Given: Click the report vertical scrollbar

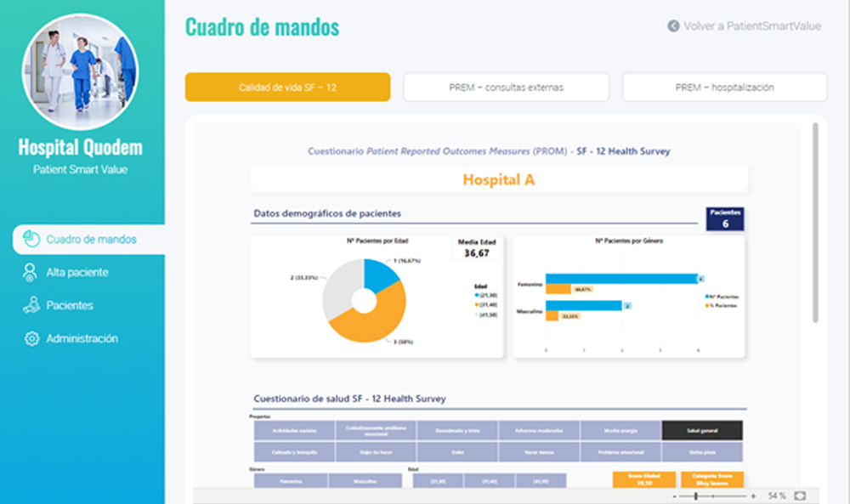Looking at the screenshot, I should click(815, 223).
